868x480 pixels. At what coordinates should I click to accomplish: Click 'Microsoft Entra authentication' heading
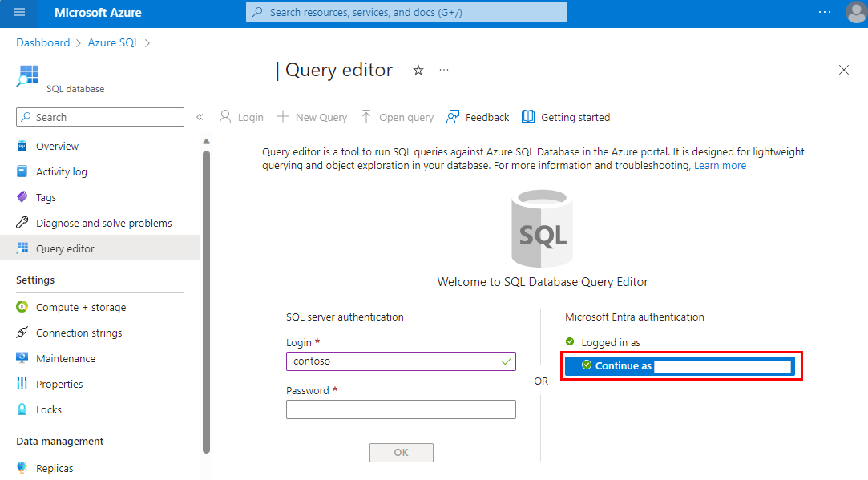click(635, 317)
